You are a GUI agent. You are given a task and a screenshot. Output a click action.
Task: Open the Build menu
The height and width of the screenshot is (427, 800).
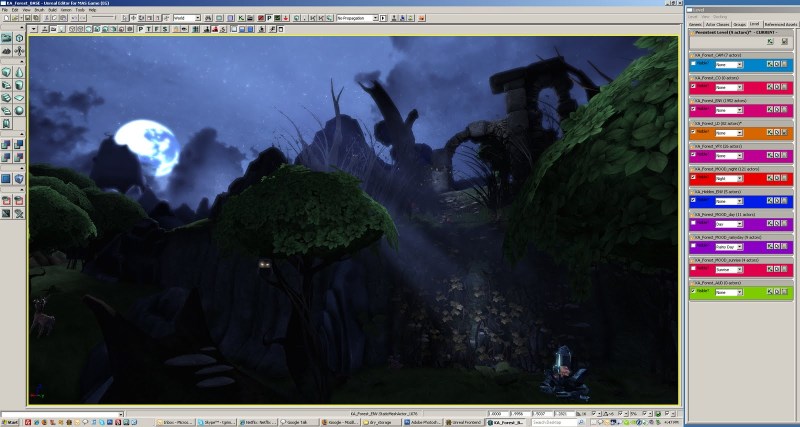point(53,10)
